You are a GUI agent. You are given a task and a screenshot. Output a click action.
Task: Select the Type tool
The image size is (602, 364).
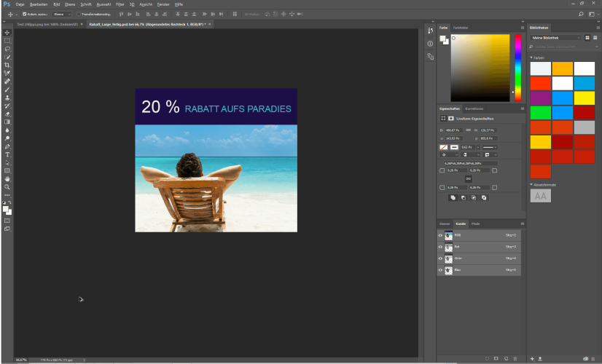coord(7,154)
